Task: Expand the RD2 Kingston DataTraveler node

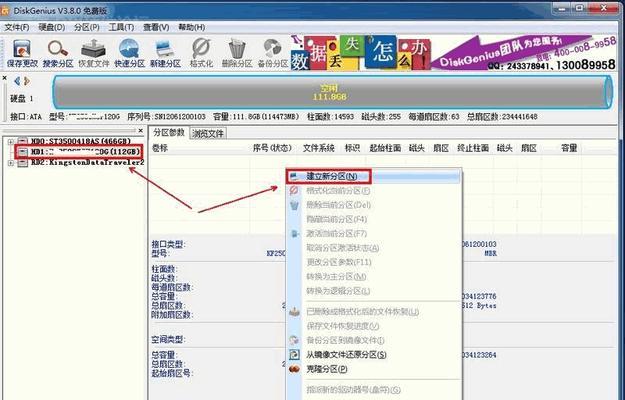Action: point(11,163)
